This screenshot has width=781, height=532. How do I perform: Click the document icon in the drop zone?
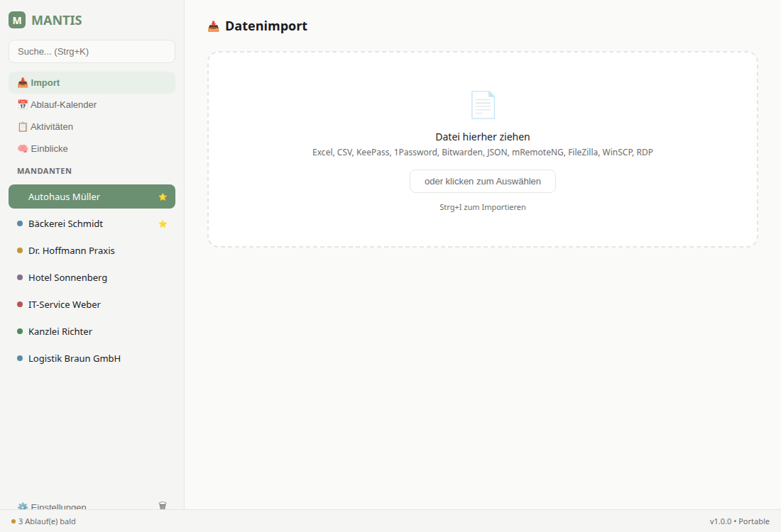483,104
